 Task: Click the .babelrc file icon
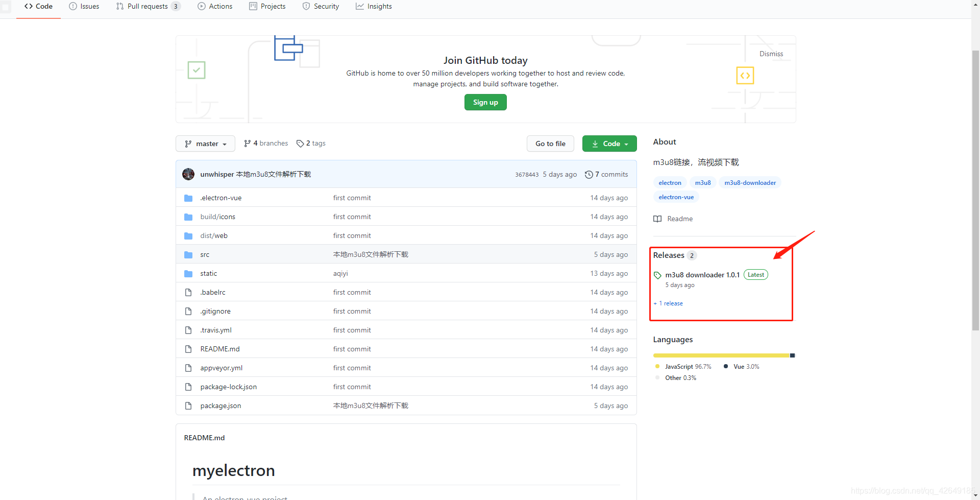[188, 292]
